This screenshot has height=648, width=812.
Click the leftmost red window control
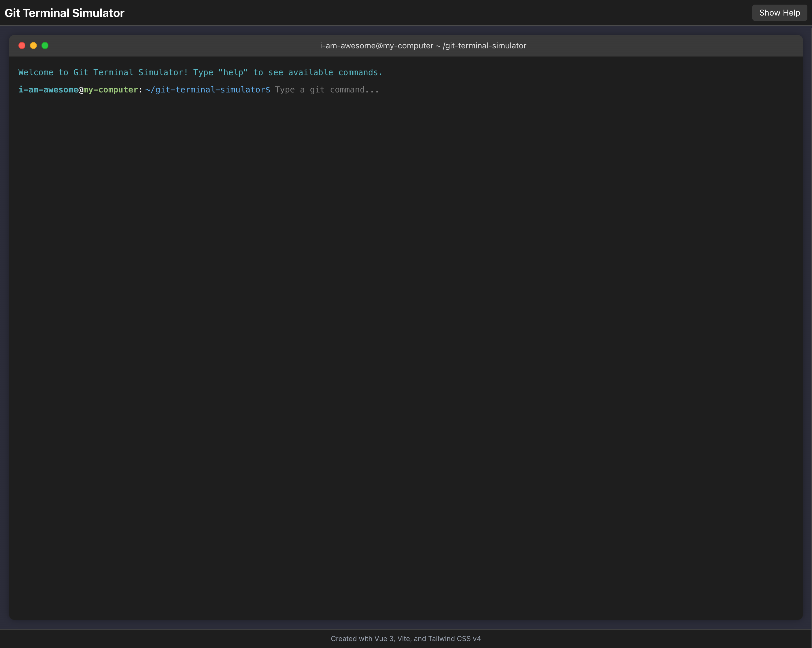point(22,46)
